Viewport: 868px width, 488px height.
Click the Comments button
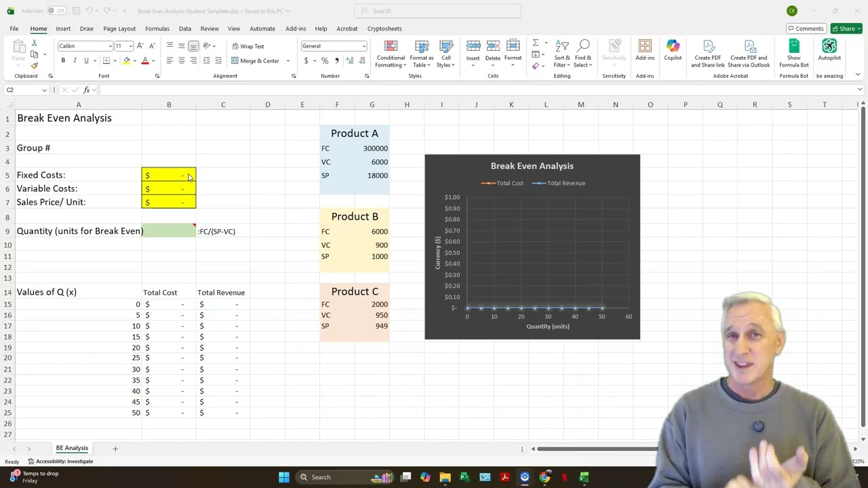tap(806, 28)
